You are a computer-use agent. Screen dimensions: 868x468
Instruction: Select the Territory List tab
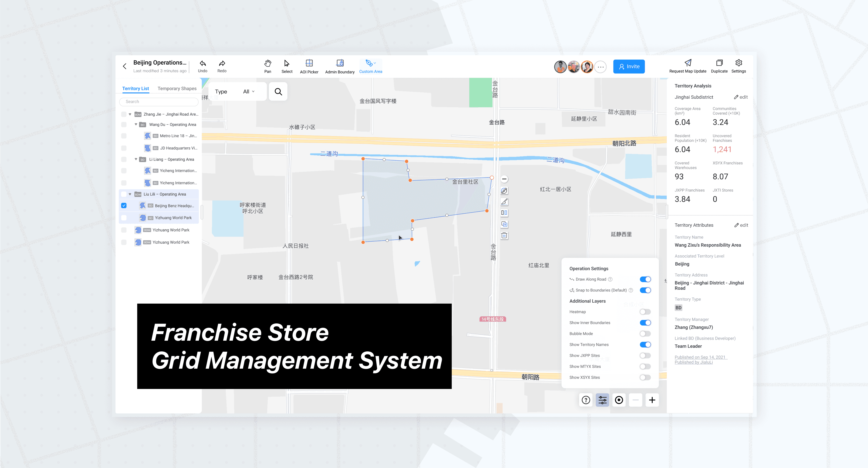[136, 89]
